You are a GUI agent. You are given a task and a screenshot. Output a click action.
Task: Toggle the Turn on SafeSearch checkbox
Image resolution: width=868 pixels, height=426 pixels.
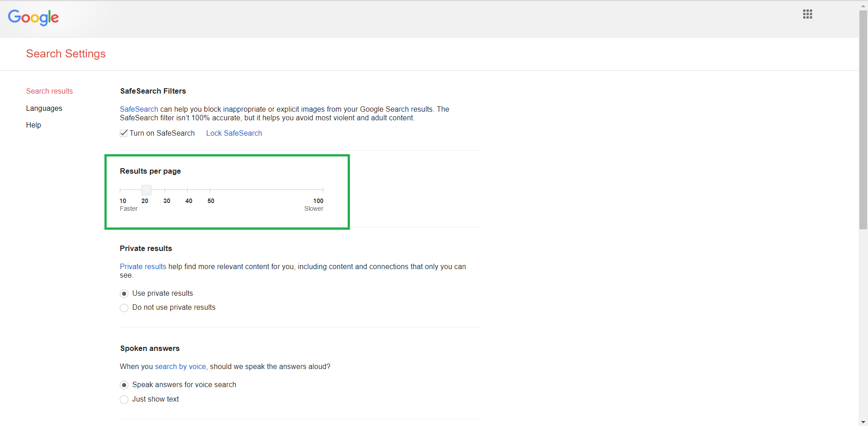pos(124,133)
